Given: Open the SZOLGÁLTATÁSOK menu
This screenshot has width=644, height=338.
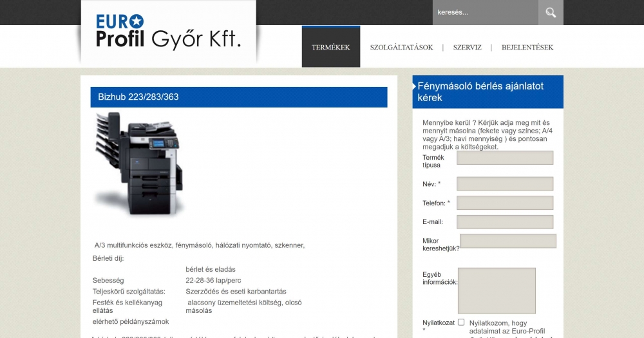Looking at the screenshot, I should click(x=401, y=47).
